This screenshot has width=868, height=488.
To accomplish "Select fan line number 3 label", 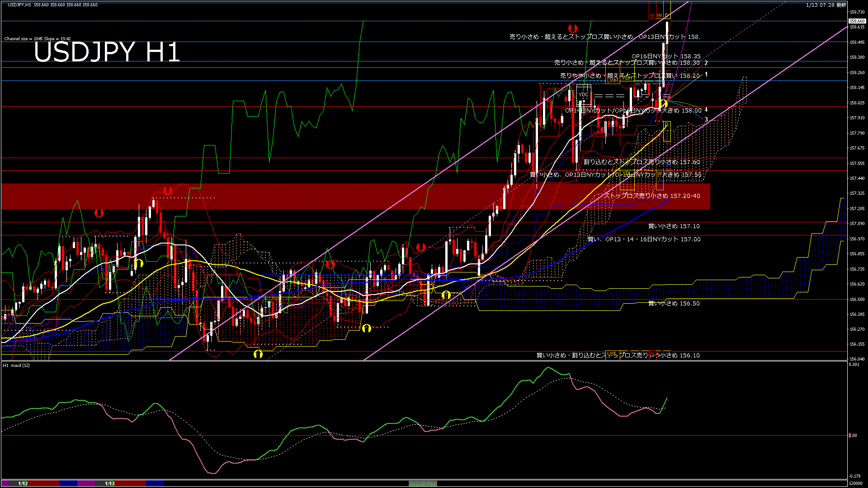I will pos(706,120).
